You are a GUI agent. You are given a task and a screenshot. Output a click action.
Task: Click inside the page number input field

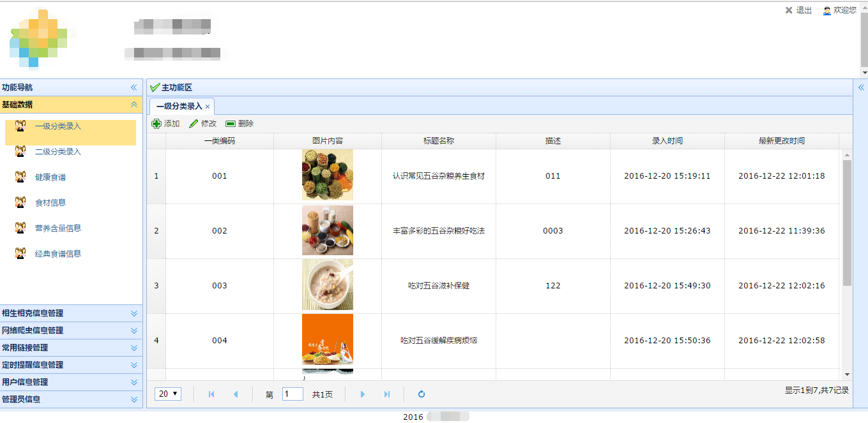(293, 394)
